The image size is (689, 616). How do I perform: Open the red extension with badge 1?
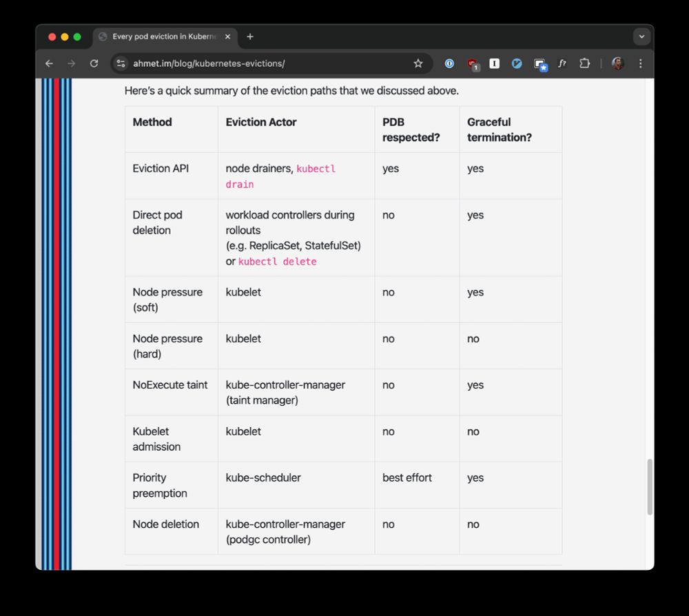click(473, 64)
